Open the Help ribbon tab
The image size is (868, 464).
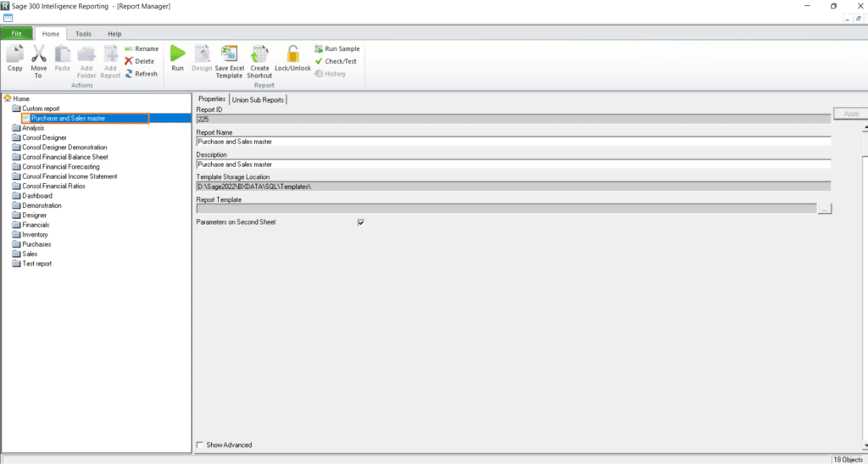tap(114, 34)
